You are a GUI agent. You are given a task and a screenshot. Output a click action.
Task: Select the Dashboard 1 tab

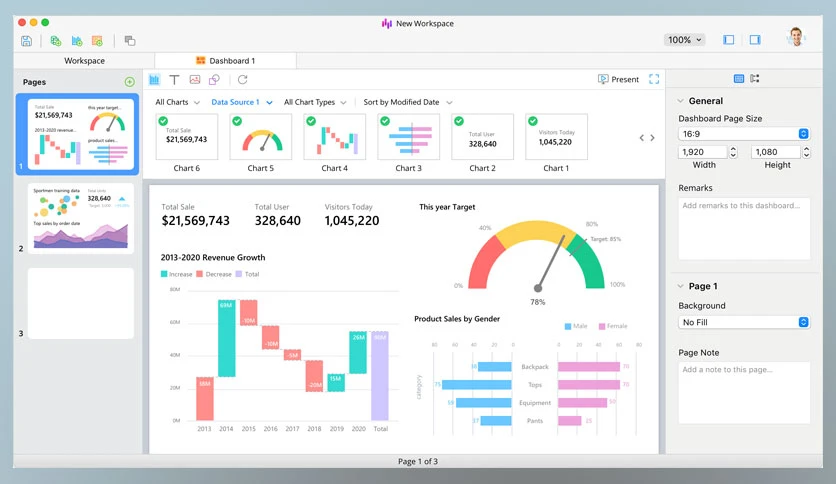226,61
